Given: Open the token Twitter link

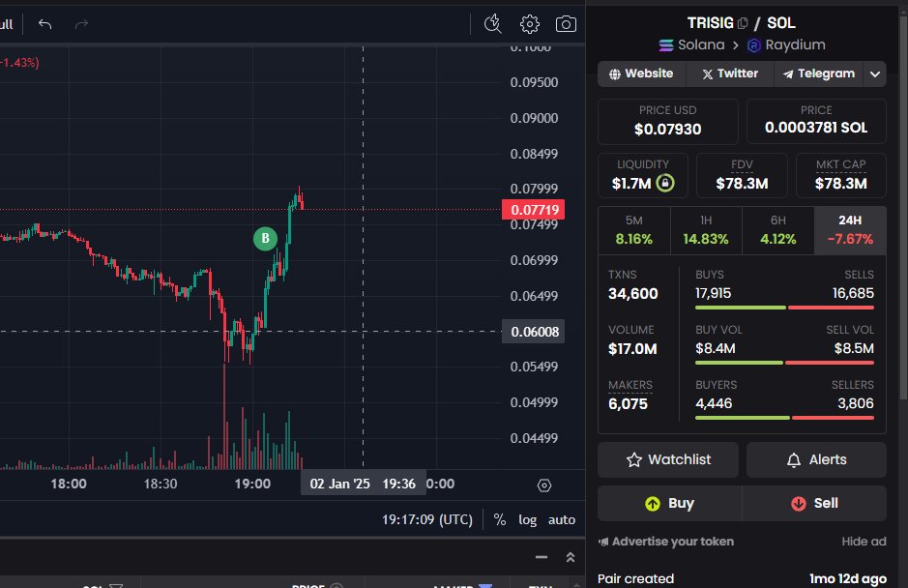Looking at the screenshot, I should (730, 73).
